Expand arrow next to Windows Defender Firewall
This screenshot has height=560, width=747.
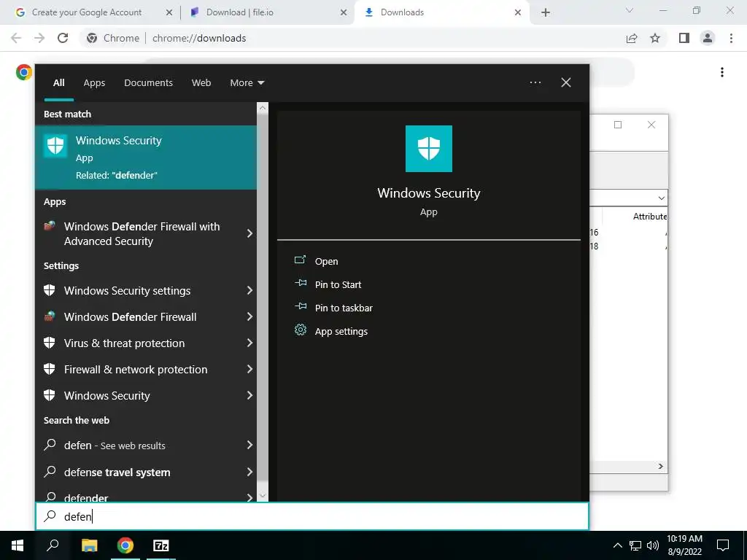pos(249,316)
